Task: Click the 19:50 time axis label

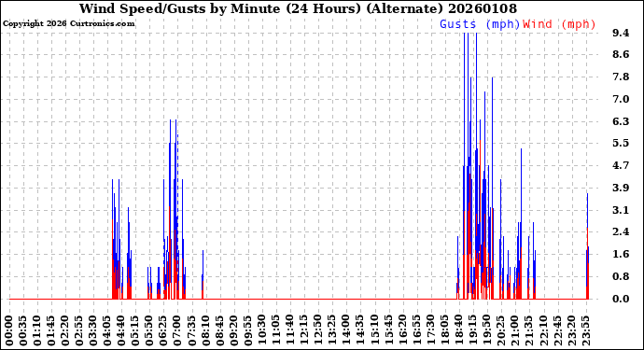Action: pyautogui.click(x=486, y=331)
